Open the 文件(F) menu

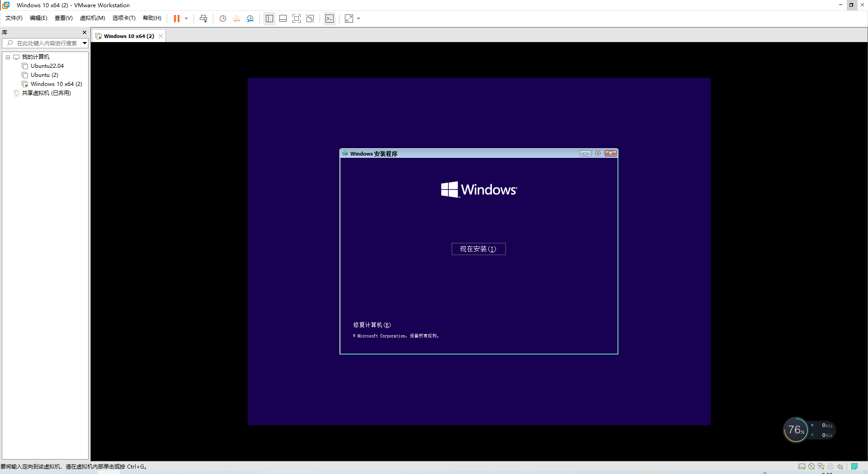(14, 18)
